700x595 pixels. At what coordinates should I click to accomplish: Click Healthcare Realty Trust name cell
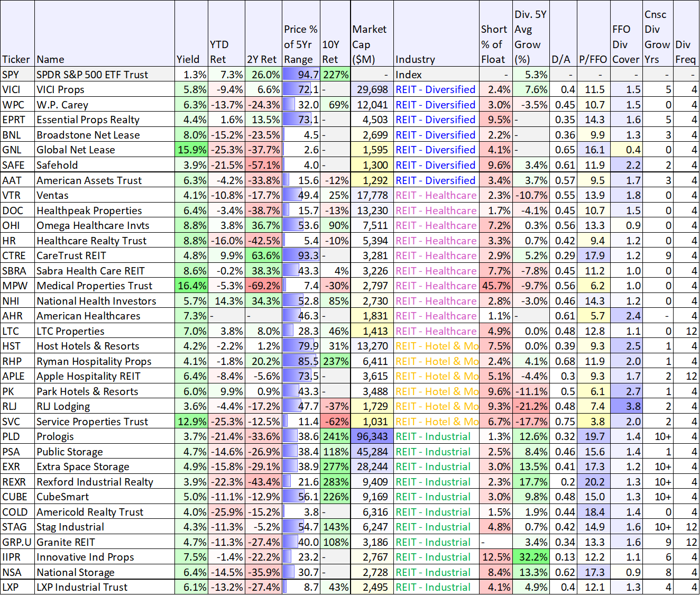click(105, 241)
